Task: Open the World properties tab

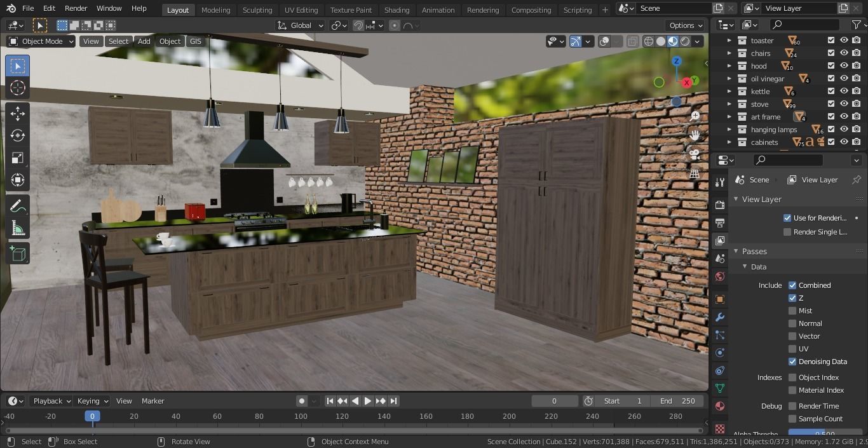Action: 720,276
